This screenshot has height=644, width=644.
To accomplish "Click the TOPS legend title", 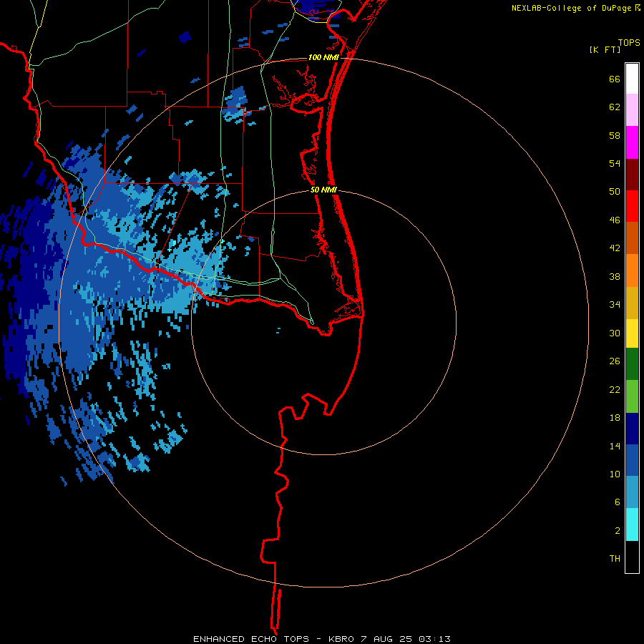I will click(x=629, y=42).
